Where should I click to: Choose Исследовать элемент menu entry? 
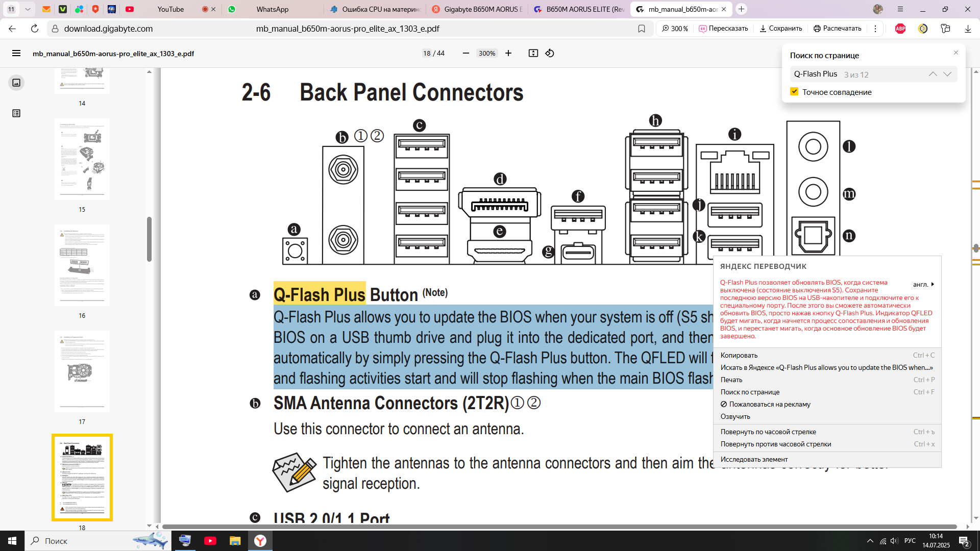827,459
